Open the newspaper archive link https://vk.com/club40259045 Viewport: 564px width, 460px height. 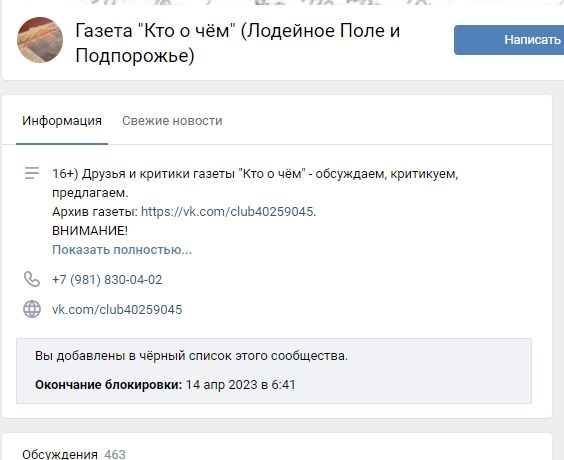tap(227, 211)
